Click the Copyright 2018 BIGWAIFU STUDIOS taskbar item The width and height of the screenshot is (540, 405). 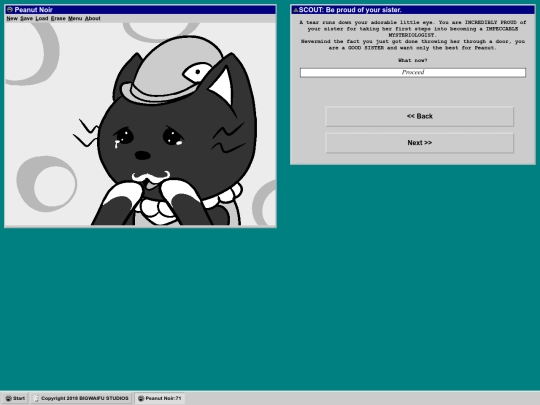click(81, 398)
